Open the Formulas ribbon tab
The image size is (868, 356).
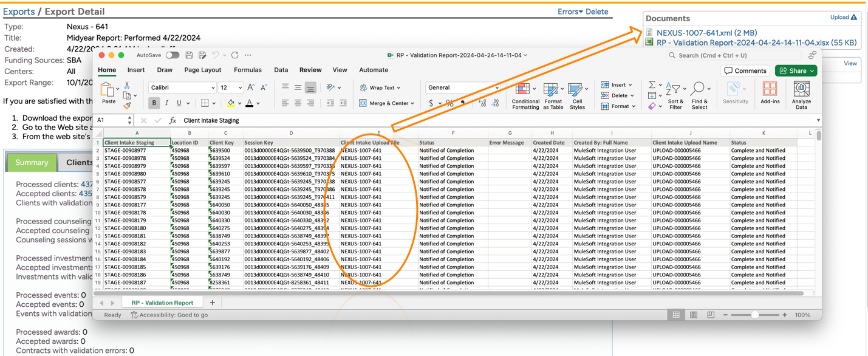[247, 70]
